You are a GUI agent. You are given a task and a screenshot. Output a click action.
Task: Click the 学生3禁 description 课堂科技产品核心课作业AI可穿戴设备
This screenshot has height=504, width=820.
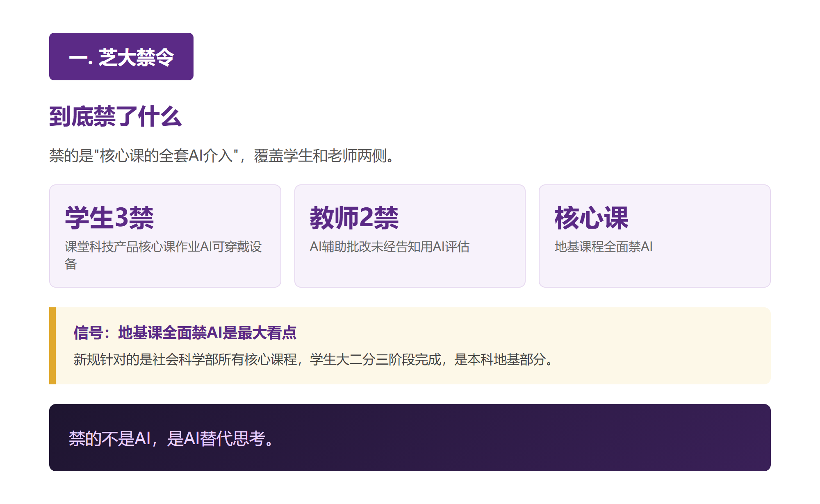tap(163, 255)
